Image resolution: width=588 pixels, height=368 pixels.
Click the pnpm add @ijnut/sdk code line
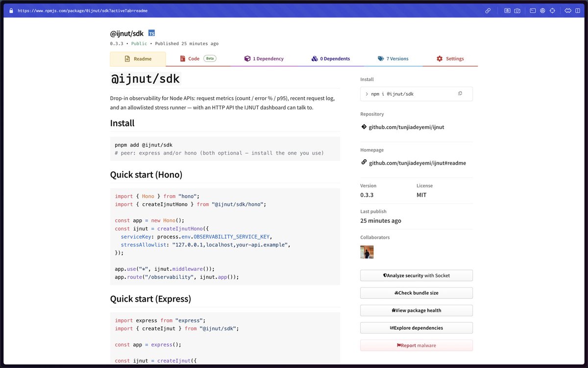coord(144,145)
